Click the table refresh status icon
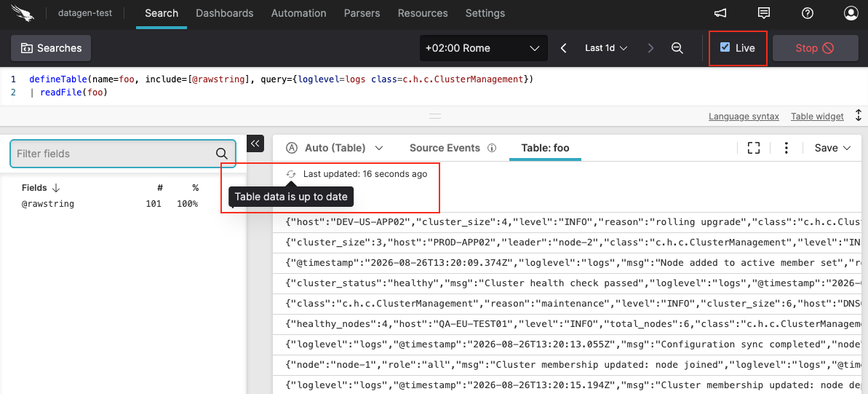 [291, 174]
